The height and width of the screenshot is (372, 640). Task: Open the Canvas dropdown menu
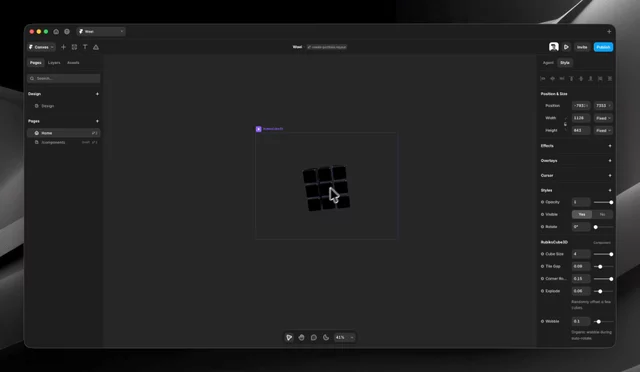point(41,47)
